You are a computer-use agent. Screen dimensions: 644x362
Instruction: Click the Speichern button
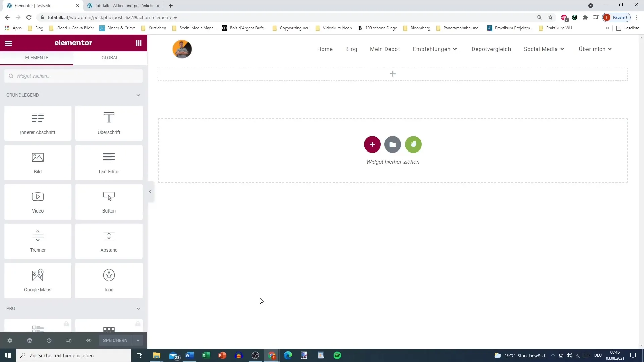click(115, 340)
